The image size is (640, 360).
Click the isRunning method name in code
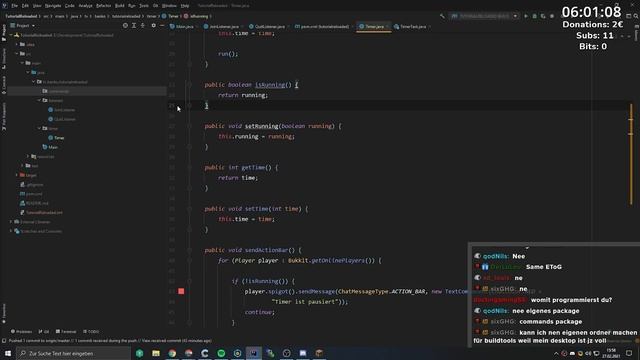coord(270,85)
